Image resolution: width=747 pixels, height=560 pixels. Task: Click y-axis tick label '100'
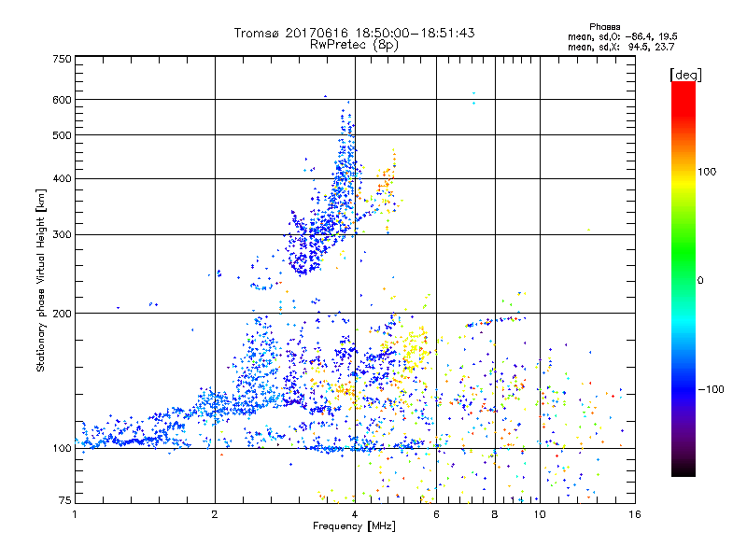pyautogui.click(x=63, y=449)
